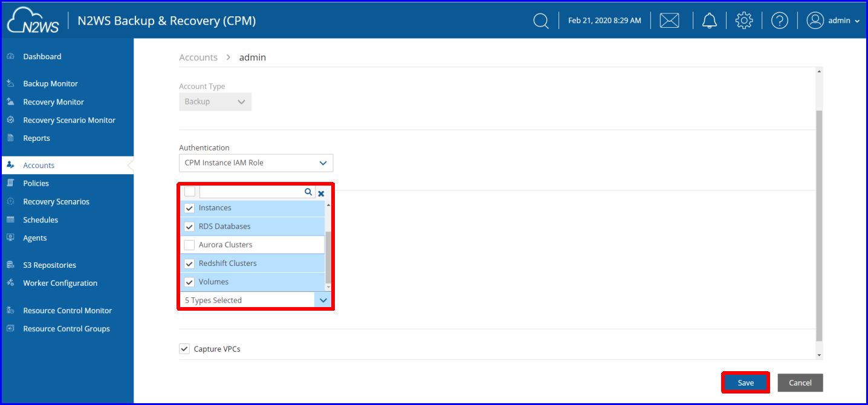
Task: Click the Recovery Monitor sidebar icon
Action: [10, 102]
